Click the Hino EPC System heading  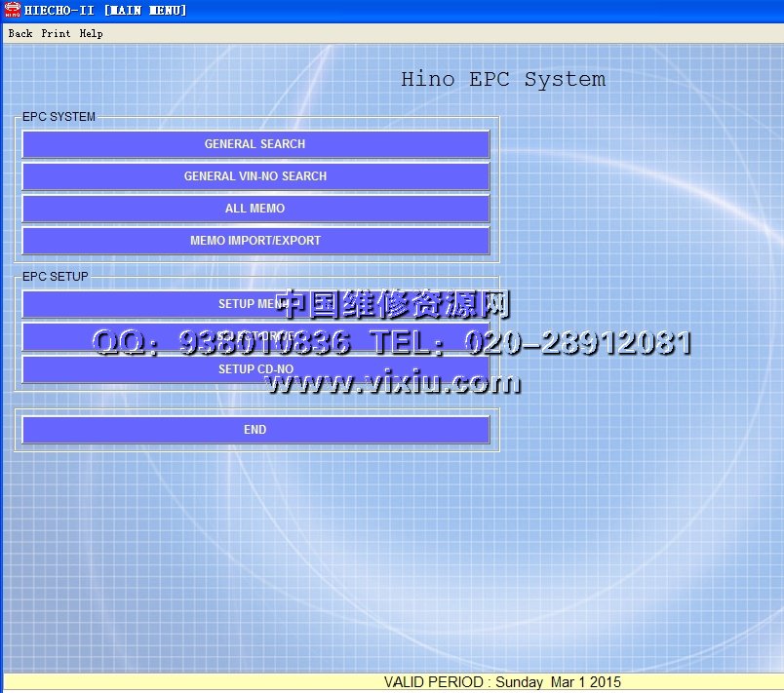coord(502,80)
